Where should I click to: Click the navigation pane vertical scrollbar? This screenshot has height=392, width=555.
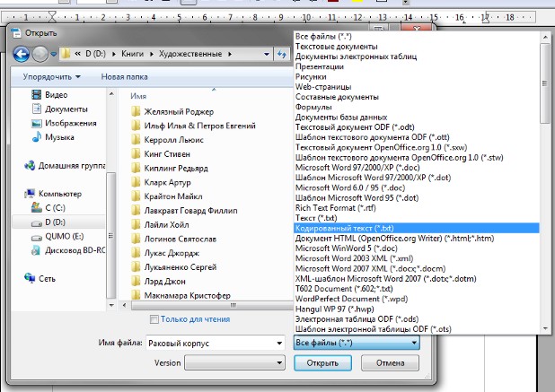coord(111,235)
